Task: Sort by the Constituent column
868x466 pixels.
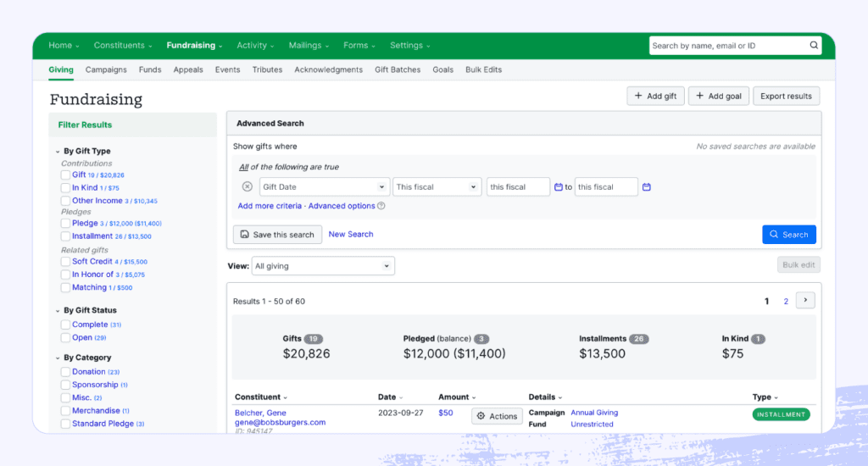Action: click(261, 397)
